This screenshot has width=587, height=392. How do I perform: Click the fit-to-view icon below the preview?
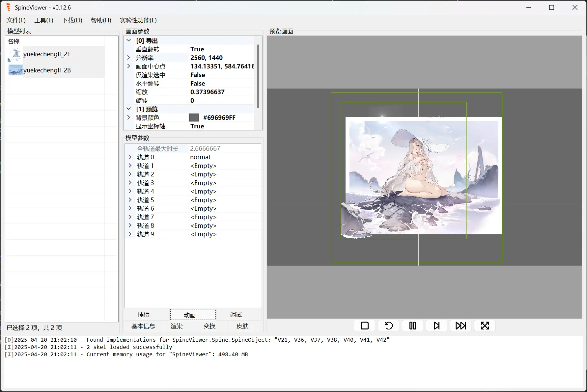click(x=485, y=325)
